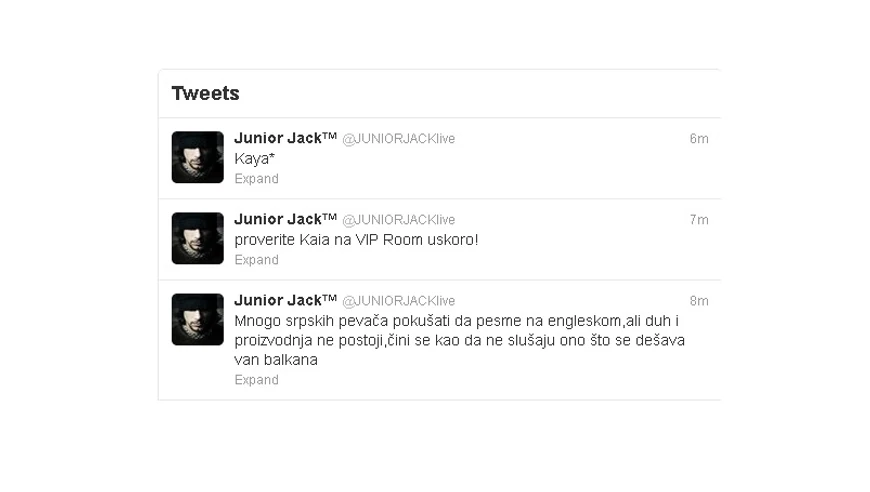This screenshot has height=492, width=870.
Task: Click the first line of the 8m tweet
Action: click(x=457, y=321)
